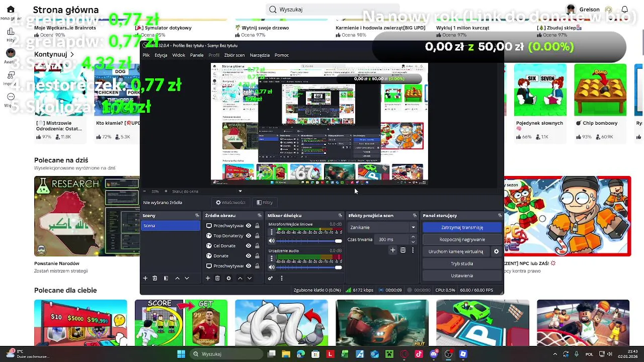Undock the Mikser dźwięku panel
The width and height of the screenshot is (644, 362).
[x=340, y=216]
